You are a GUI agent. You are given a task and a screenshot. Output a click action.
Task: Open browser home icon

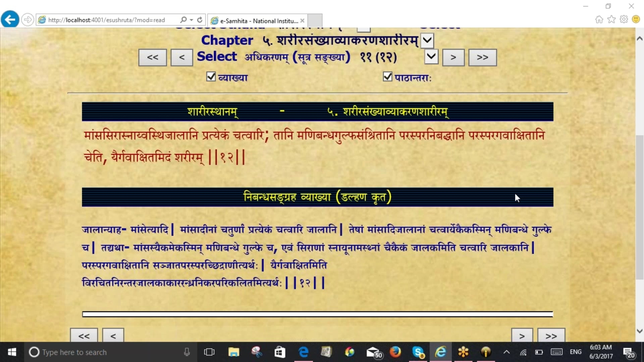(599, 19)
